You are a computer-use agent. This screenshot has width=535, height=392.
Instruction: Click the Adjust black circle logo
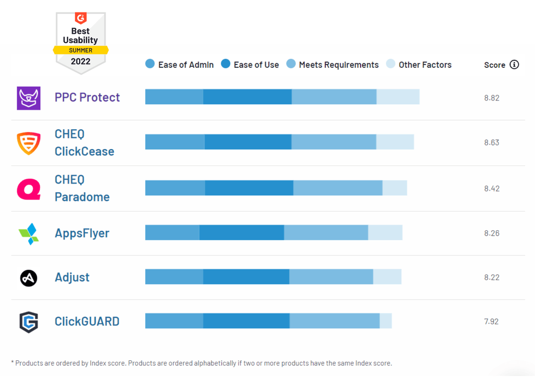click(x=29, y=278)
